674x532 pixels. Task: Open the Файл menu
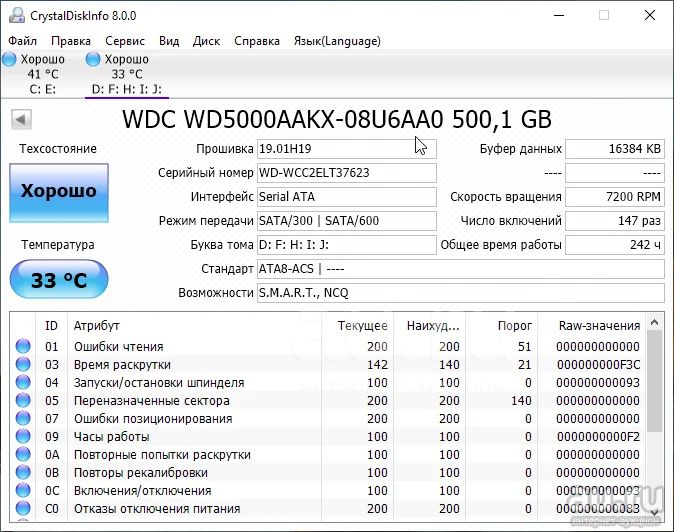click(22, 41)
